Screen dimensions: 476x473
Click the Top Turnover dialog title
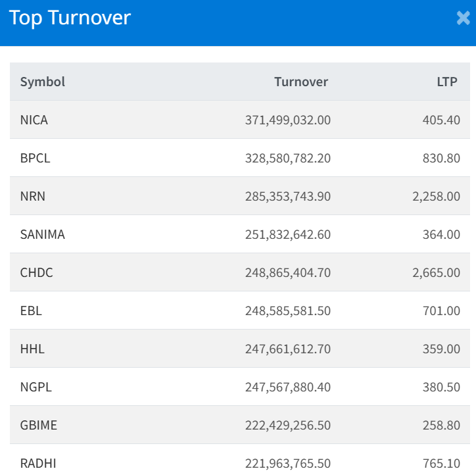70,18
